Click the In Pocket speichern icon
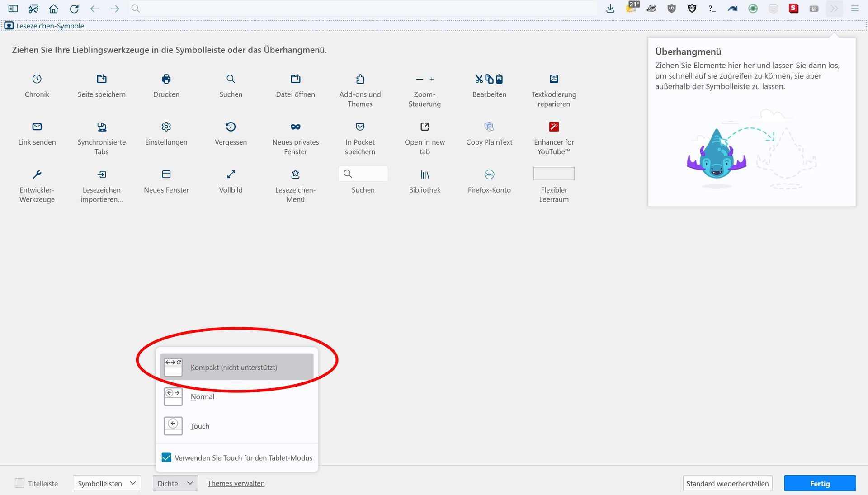Viewport: 868px width, 495px height. [x=360, y=127]
